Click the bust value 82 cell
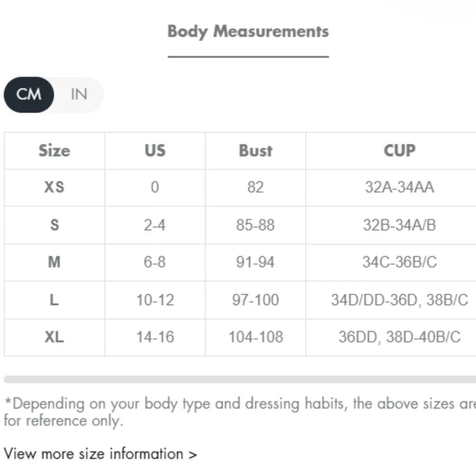 pos(256,187)
